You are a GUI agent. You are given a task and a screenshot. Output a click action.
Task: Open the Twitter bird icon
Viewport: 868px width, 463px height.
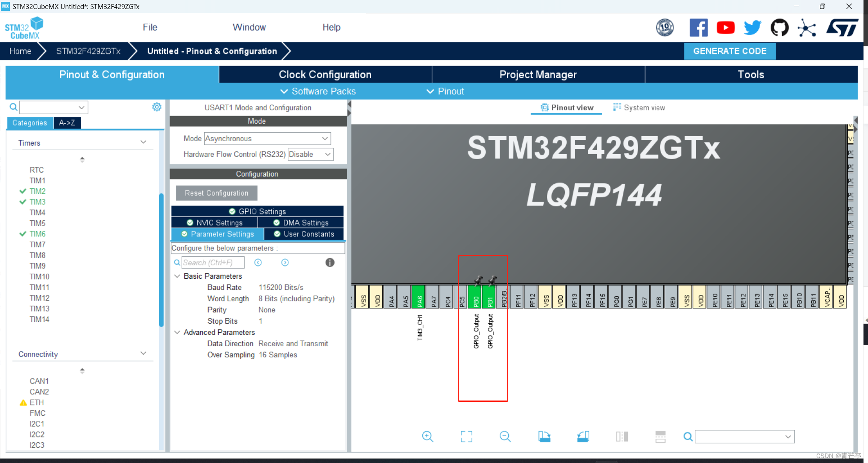[x=752, y=28]
